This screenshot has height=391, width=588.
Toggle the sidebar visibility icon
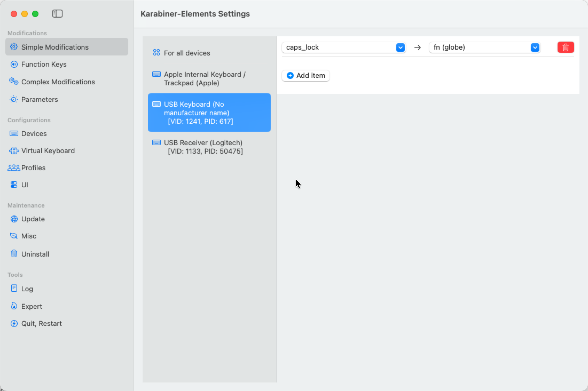57,14
